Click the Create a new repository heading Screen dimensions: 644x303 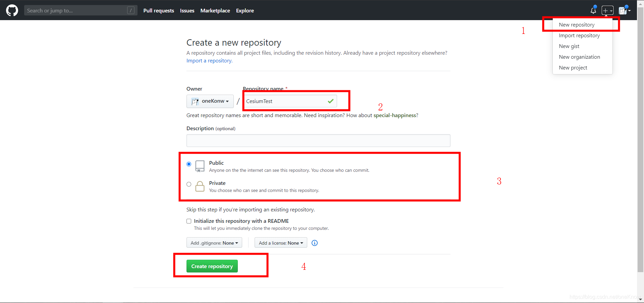pos(234,43)
